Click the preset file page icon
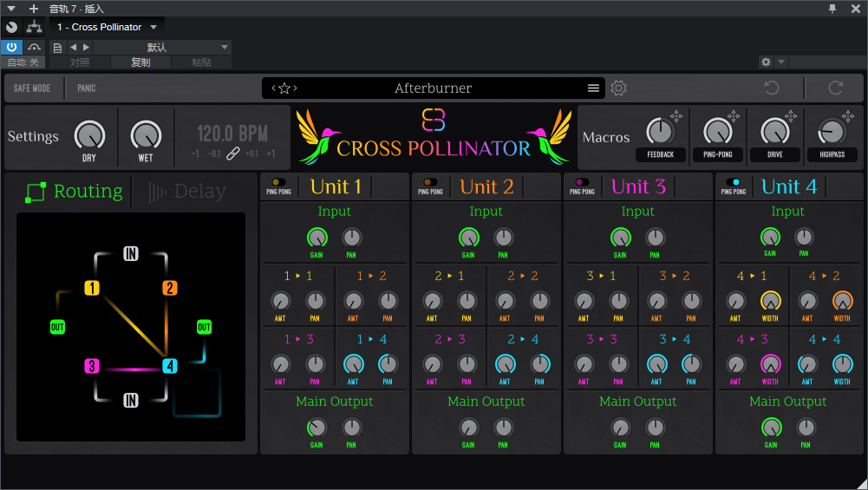Viewport: 868px width, 490px height. tap(57, 48)
